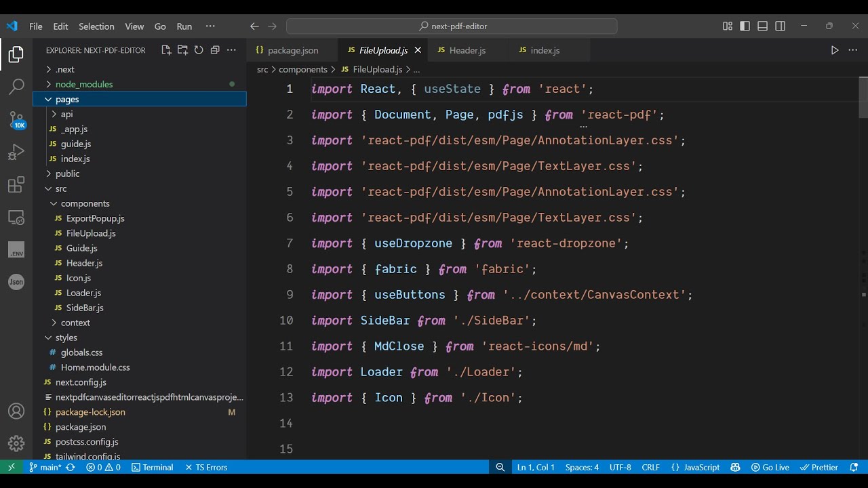868x488 pixels.
Task: Refresh the Explorer file tree
Action: click(199, 50)
